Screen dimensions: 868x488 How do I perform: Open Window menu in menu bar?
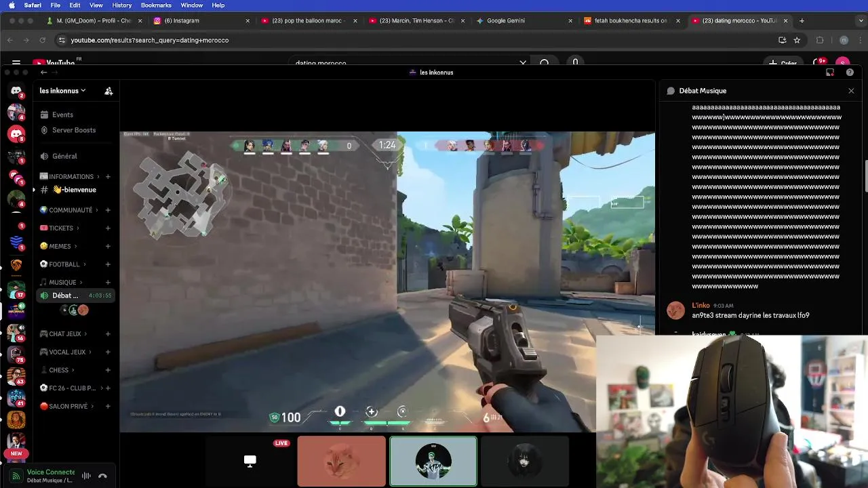point(191,5)
